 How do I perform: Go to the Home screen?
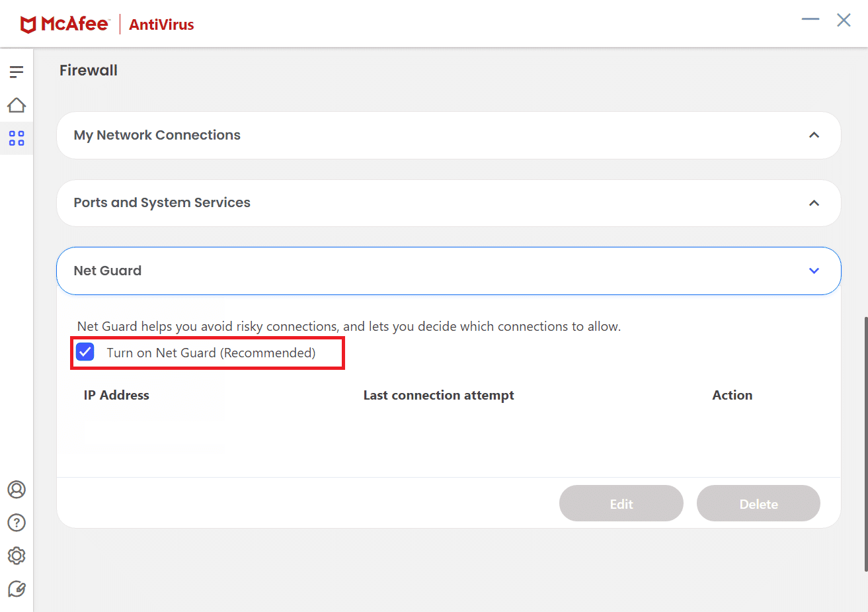(x=17, y=105)
